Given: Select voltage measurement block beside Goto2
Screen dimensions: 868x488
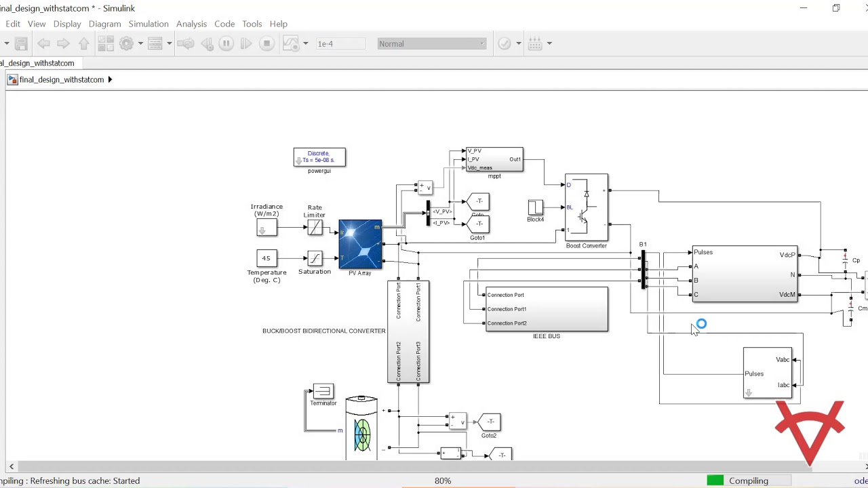Looking at the screenshot, I should click(458, 422).
